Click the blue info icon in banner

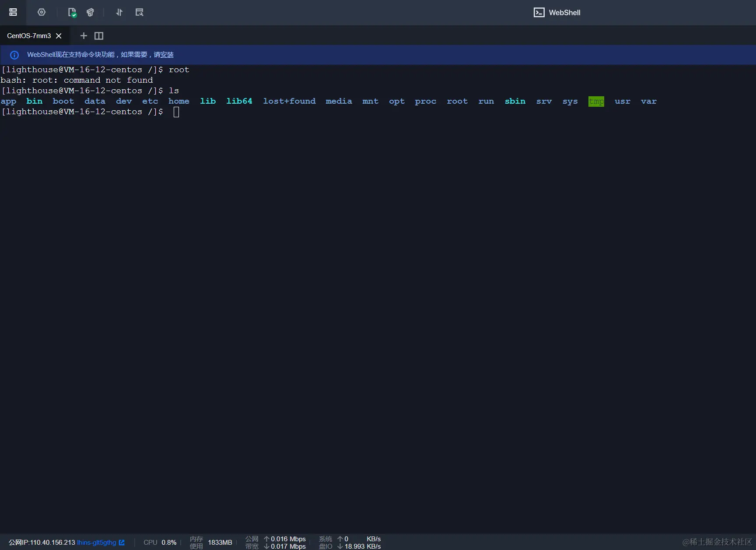(14, 55)
